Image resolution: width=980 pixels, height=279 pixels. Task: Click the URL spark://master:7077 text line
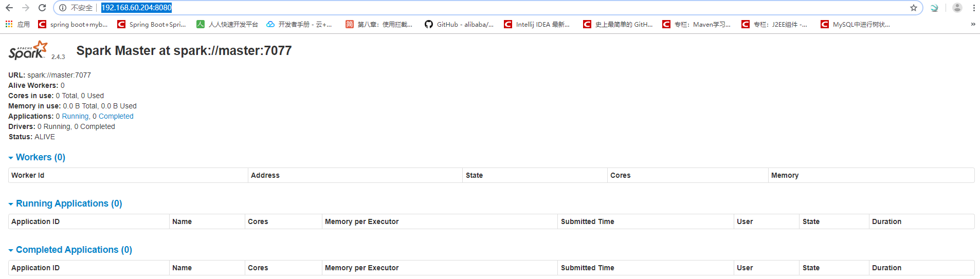[x=49, y=75]
